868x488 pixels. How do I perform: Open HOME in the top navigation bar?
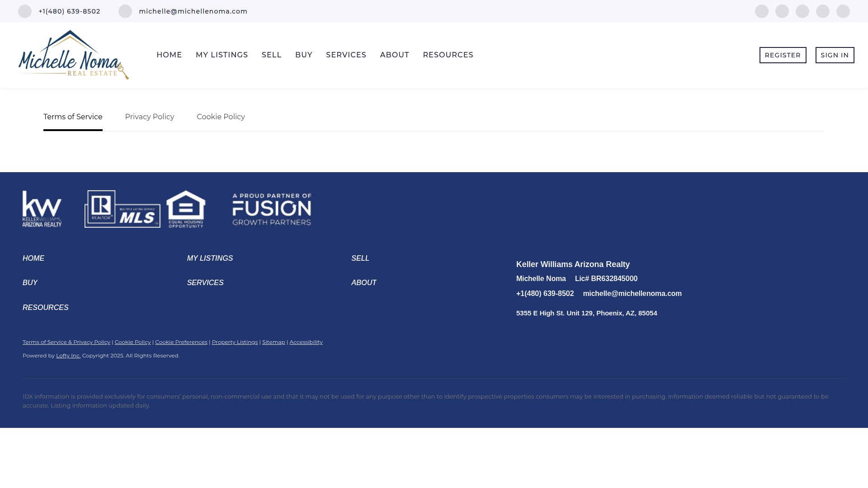169,55
